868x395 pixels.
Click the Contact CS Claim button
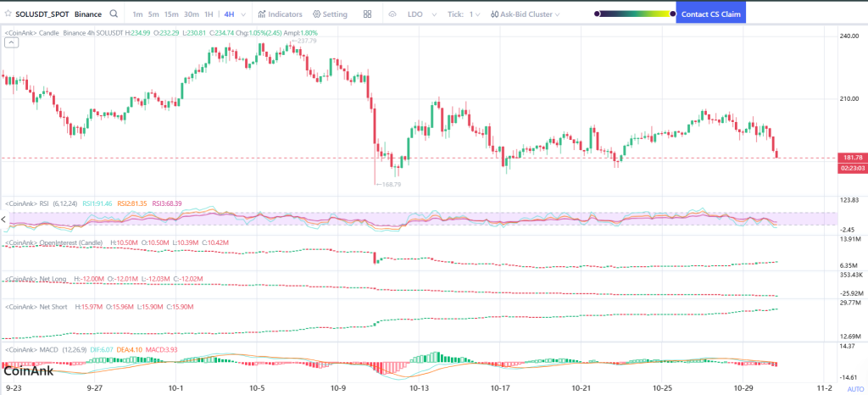[711, 14]
